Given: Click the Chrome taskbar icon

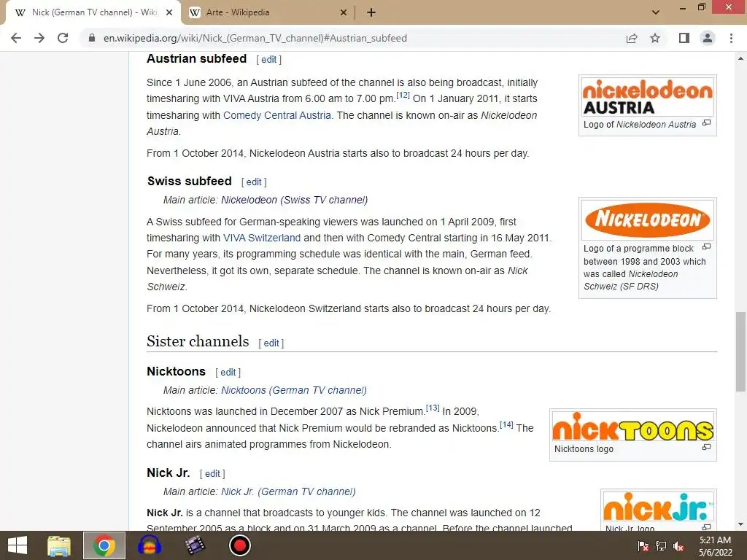Looking at the screenshot, I should pos(104,545).
